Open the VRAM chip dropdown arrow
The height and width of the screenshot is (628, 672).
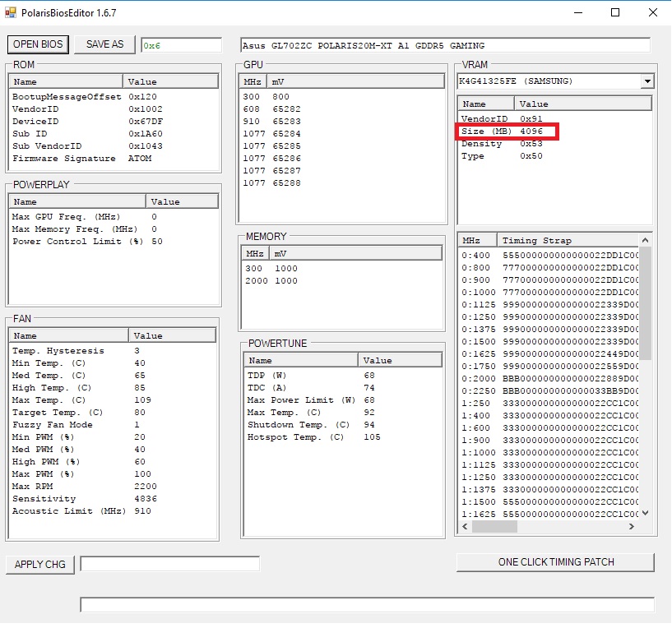[x=647, y=81]
